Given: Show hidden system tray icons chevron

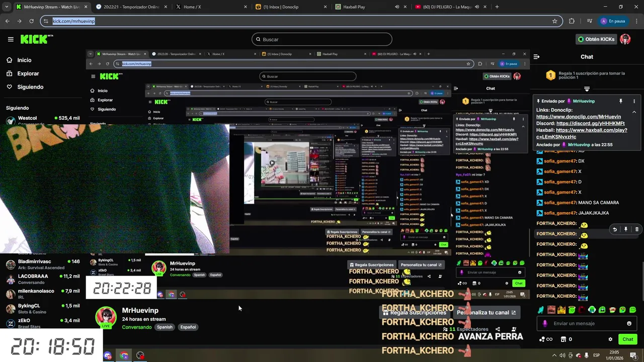Looking at the screenshot, I should [x=554, y=355].
